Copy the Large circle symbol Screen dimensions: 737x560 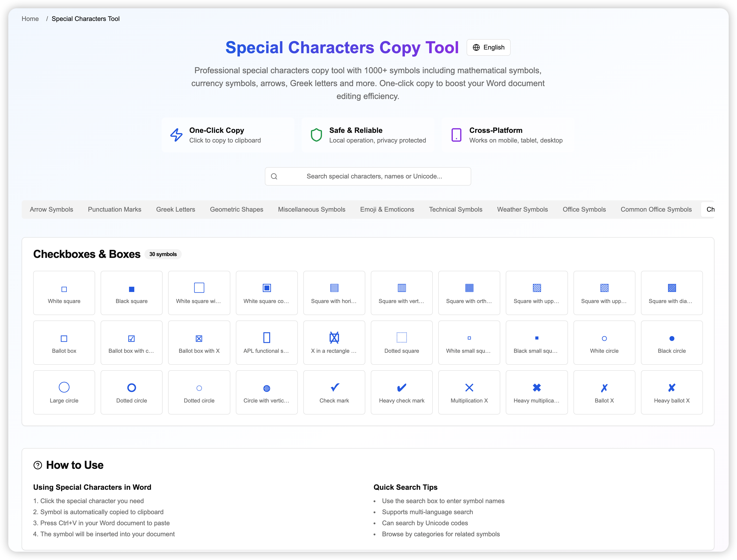click(x=64, y=392)
